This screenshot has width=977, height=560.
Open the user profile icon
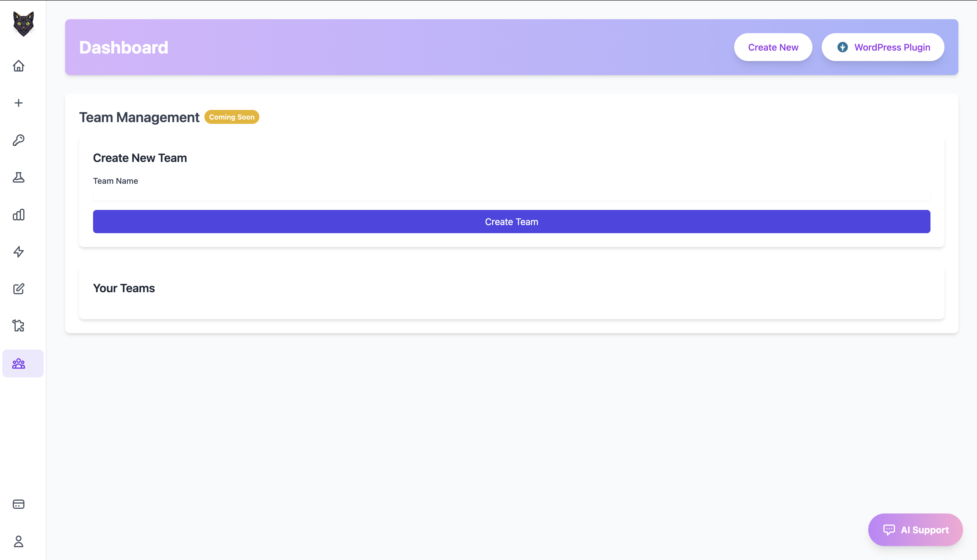pyautogui.click(x=18, y=542)
